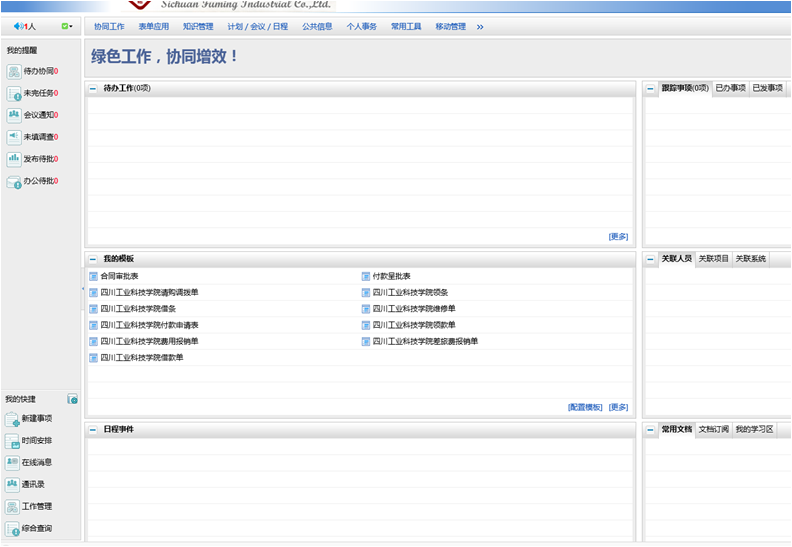
Task: Click the 综合查询 search icon
Action: (x=12, y=528)
